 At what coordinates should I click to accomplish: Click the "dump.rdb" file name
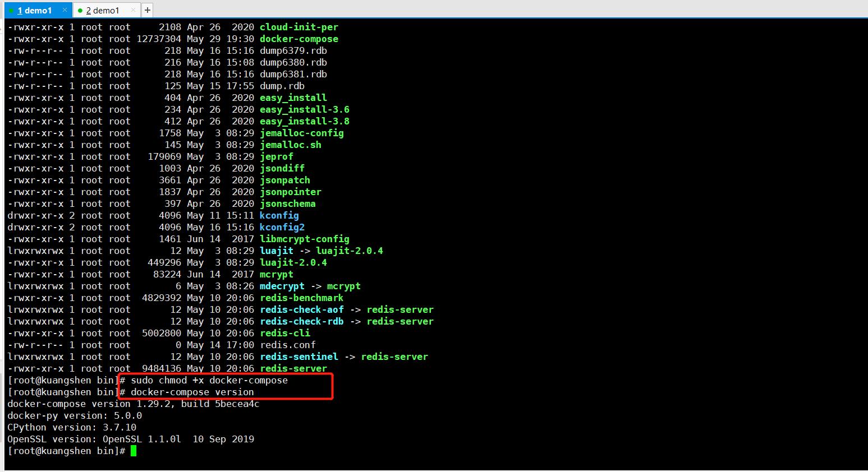(282, 86)
